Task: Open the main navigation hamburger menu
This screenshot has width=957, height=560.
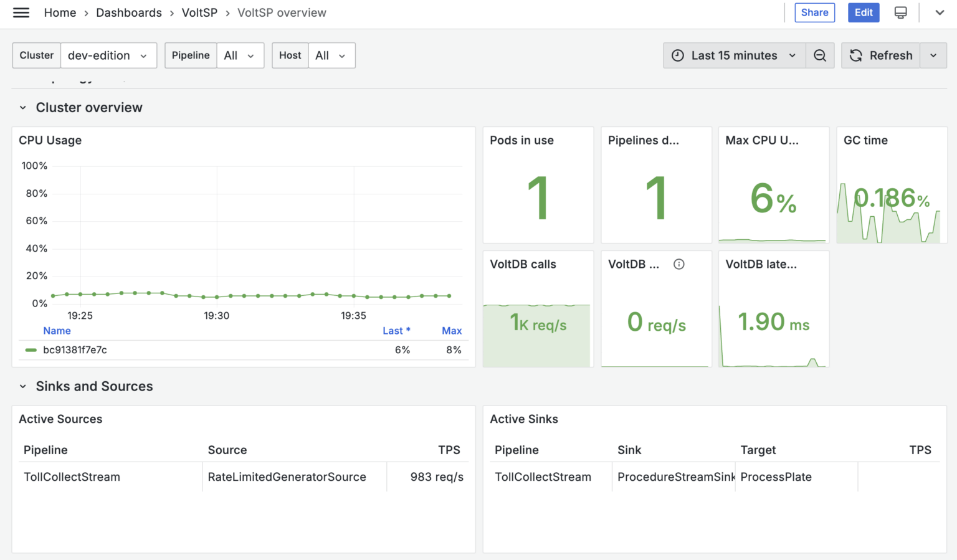Action: [21, 12]
